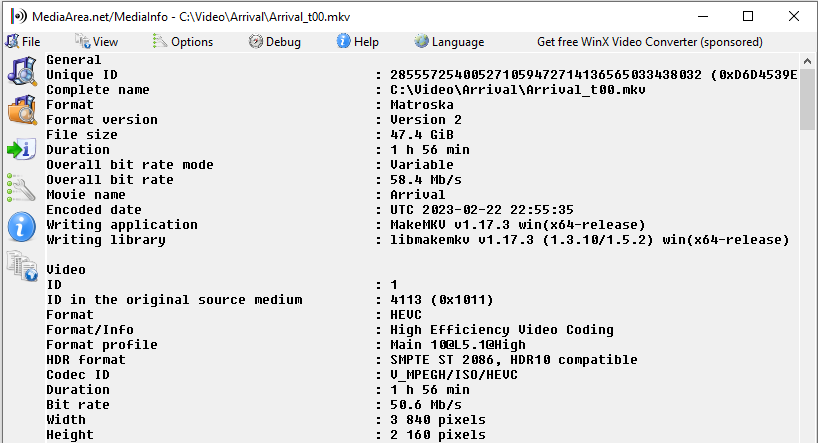818x443 pixels.
Task: Click the MediaInfo app icon in title bar
Action: [17, 17]
